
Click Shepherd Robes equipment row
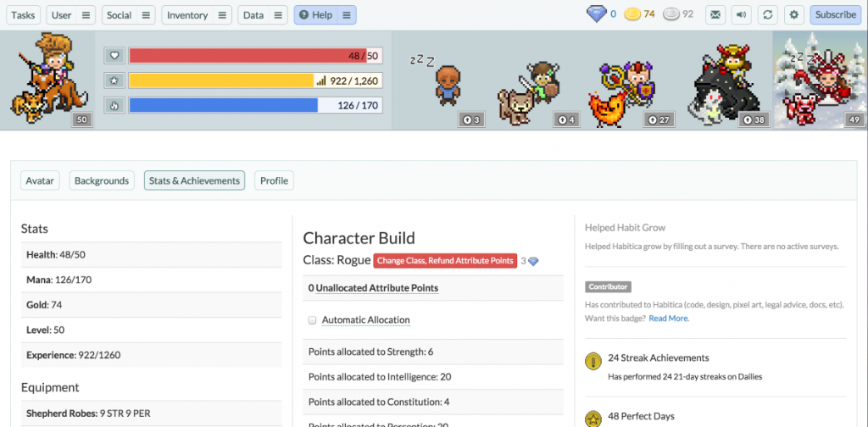pyautogui.click(x=151, y=413)
